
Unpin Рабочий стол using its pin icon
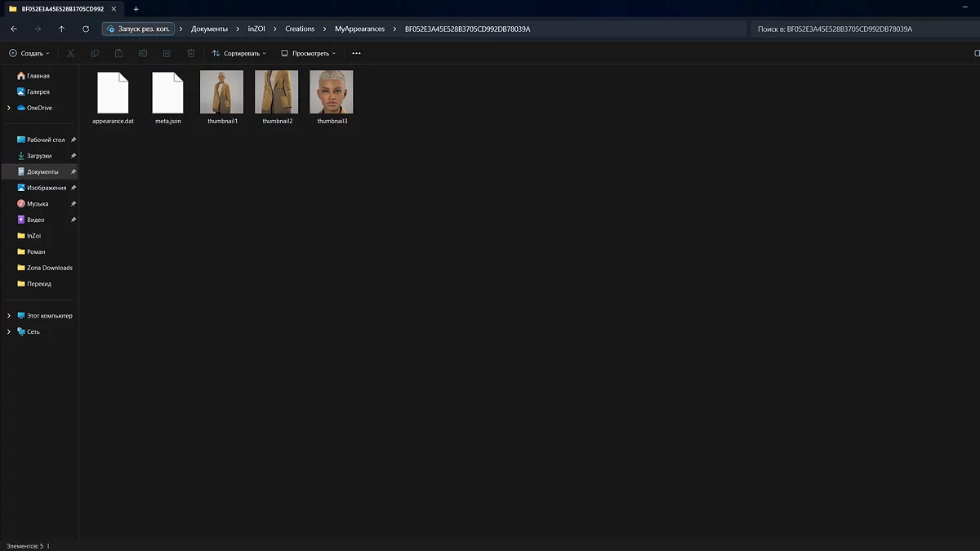click(x=73, y=140)
